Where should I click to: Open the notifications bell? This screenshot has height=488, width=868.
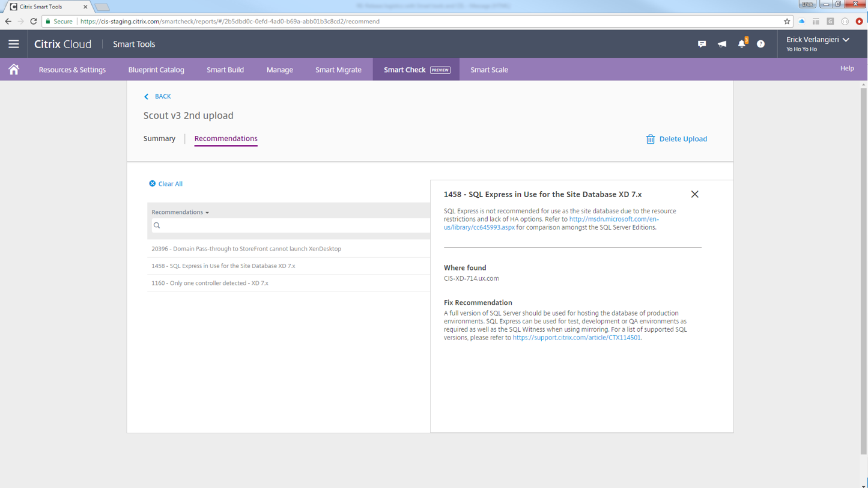[x=742, y=44]
